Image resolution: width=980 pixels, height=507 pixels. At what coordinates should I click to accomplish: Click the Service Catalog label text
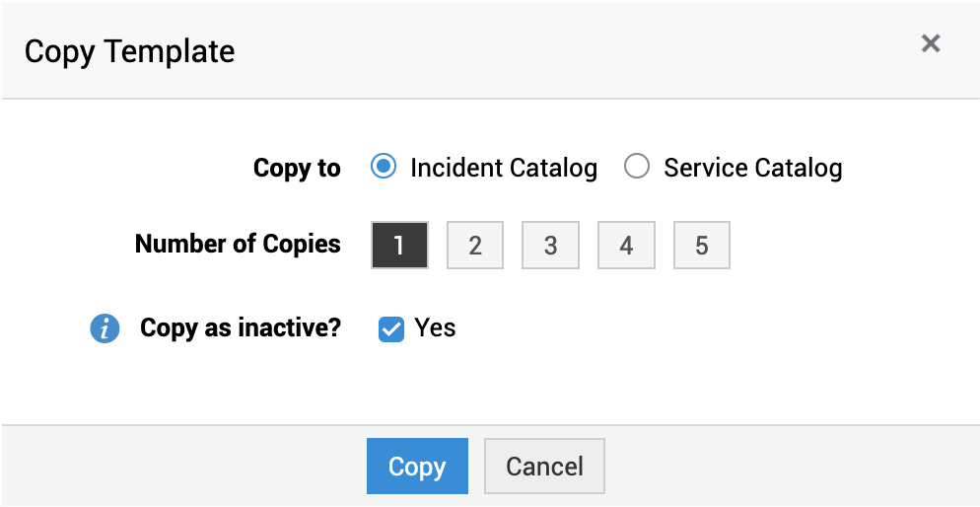(x=752, y=168)
